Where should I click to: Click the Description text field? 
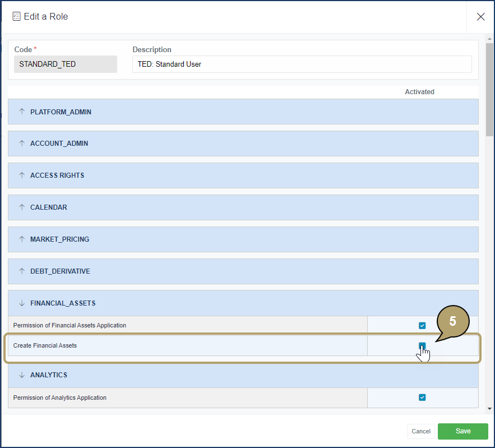pyautogui.click(x=302, y=64)
